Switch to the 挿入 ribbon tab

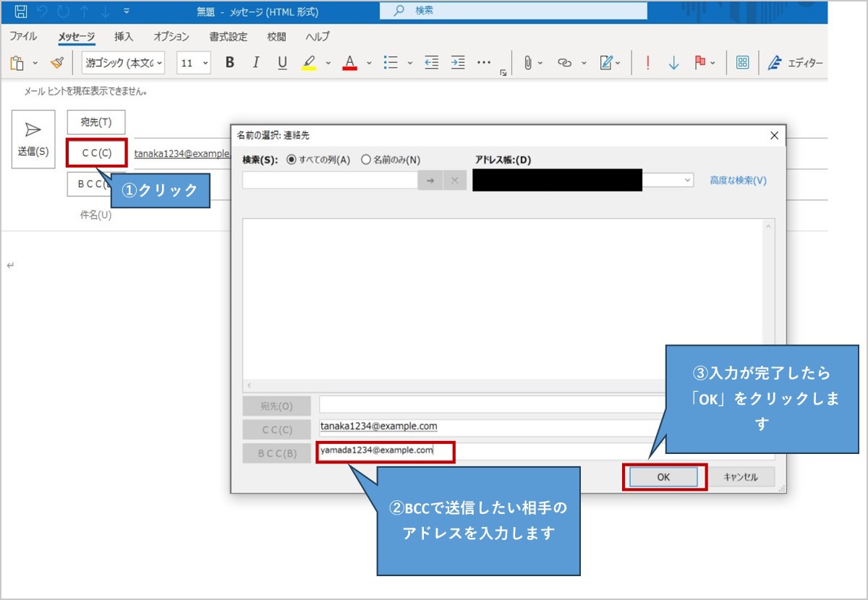click(122, 36)
